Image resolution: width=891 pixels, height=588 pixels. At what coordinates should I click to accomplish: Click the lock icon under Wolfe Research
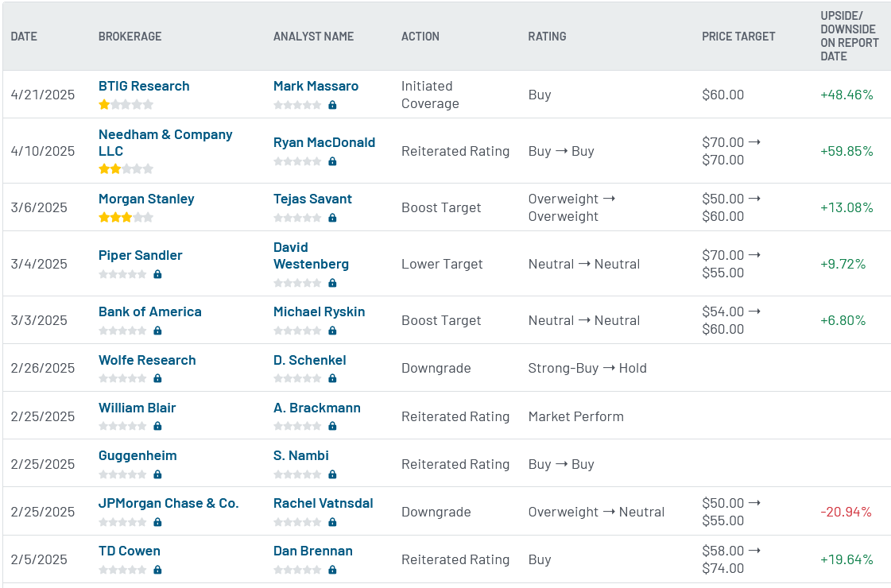[158, 378]
